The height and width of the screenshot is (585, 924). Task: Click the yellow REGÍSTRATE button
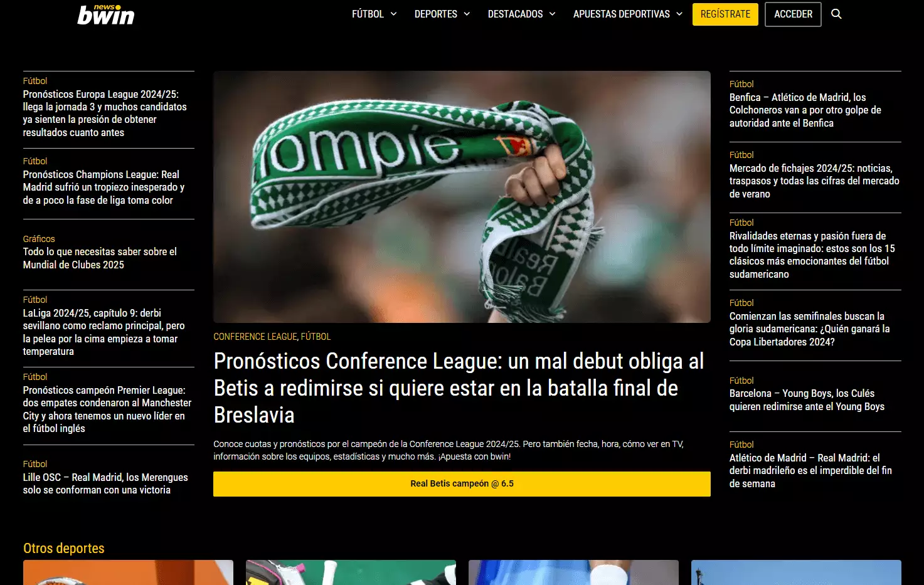(725, 14)
